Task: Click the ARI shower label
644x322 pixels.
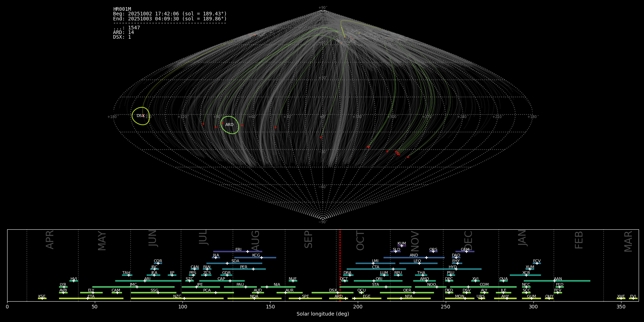Action: pyautogui.click(x=147, y=279)
